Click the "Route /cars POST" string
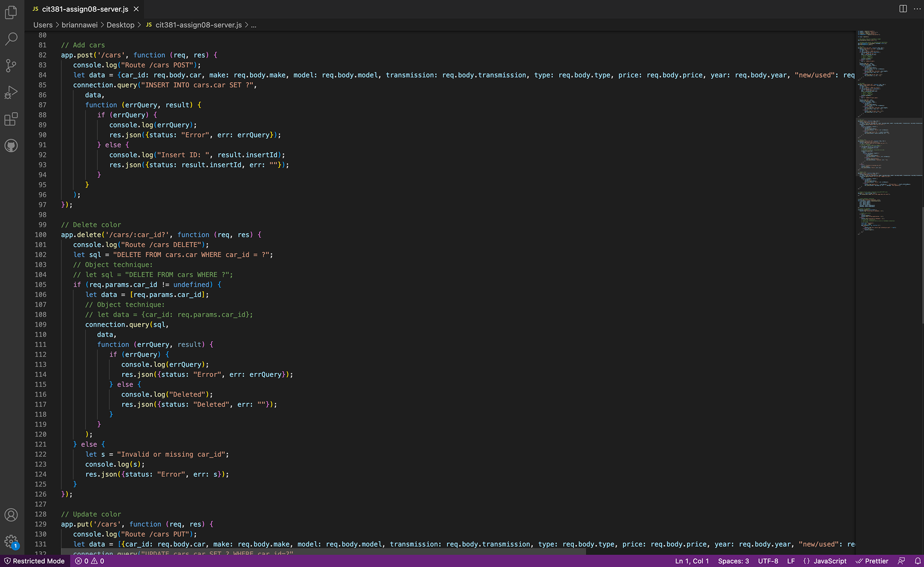 [x=157, y=65]
